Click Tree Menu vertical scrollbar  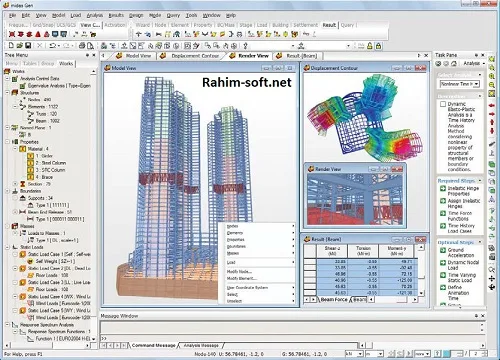(x=93, y=205)
